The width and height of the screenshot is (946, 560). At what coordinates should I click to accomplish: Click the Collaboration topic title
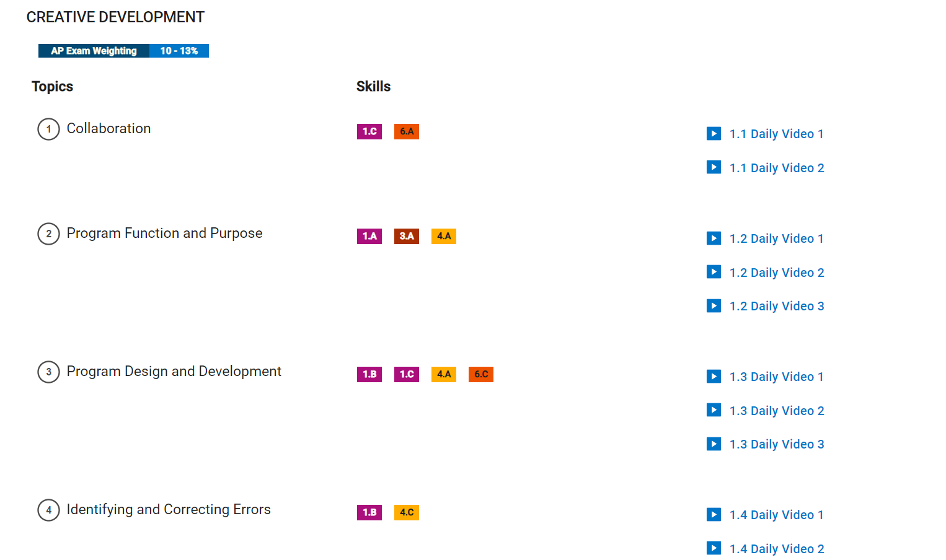[x=108, y=128]
